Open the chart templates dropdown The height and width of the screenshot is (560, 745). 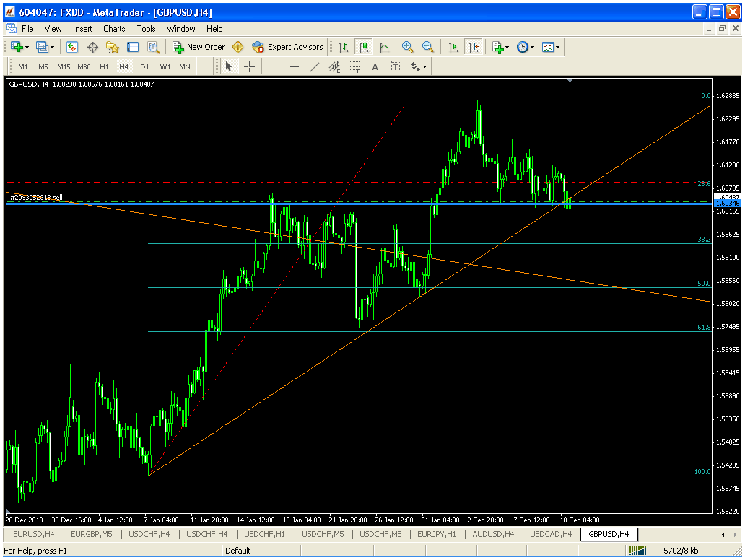[551, 47]
